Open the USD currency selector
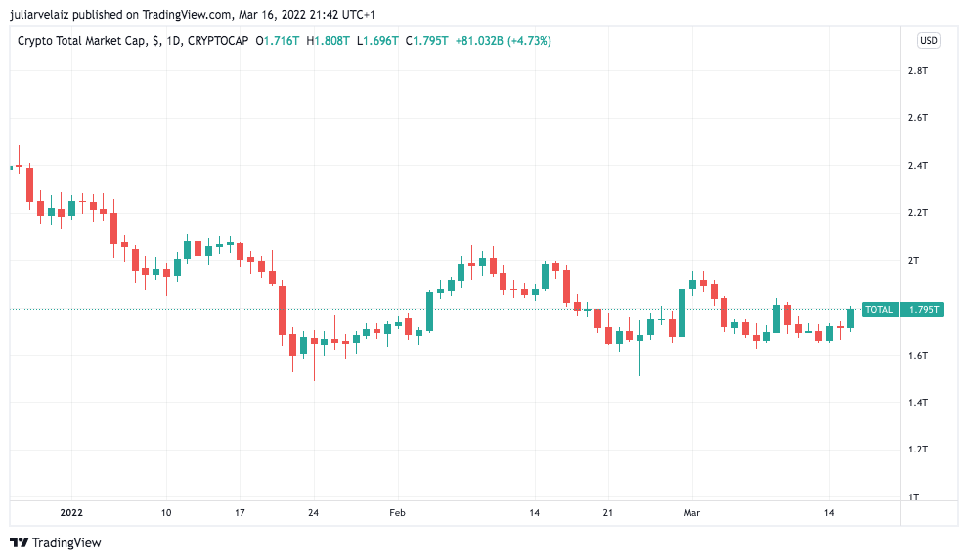Viewport: 968px width, 560px height. point(928,41)
